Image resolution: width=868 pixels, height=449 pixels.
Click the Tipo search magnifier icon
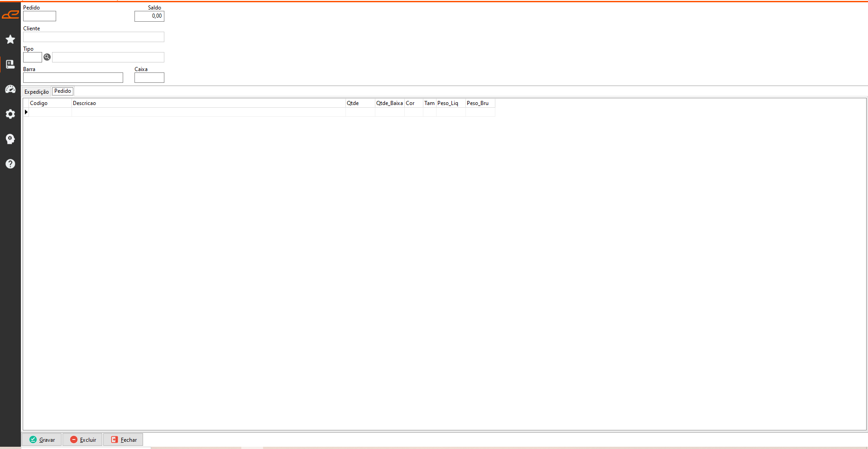47,57
